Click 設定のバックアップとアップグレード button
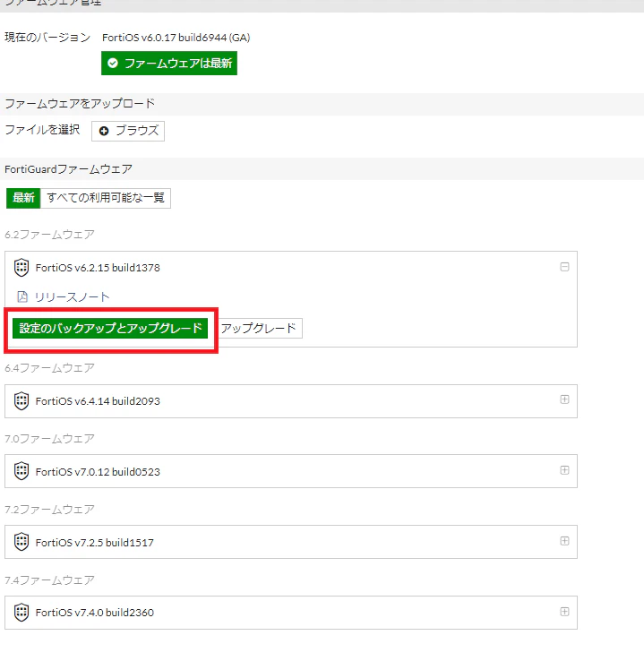Screen dimensions: 644x661 (110, 329)
